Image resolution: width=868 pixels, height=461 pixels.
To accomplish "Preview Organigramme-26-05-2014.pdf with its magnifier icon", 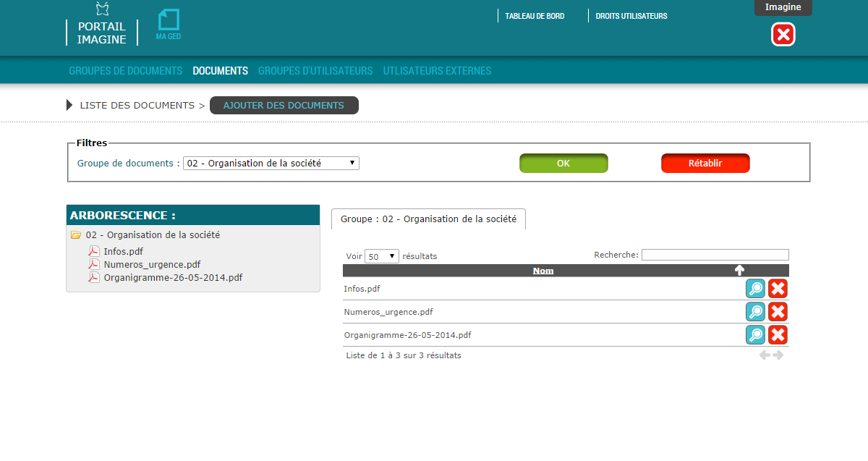I will point(755,335).
